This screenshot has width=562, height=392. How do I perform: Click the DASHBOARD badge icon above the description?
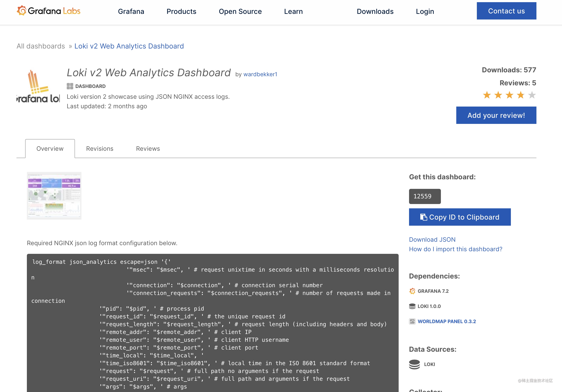coord(70,86)
